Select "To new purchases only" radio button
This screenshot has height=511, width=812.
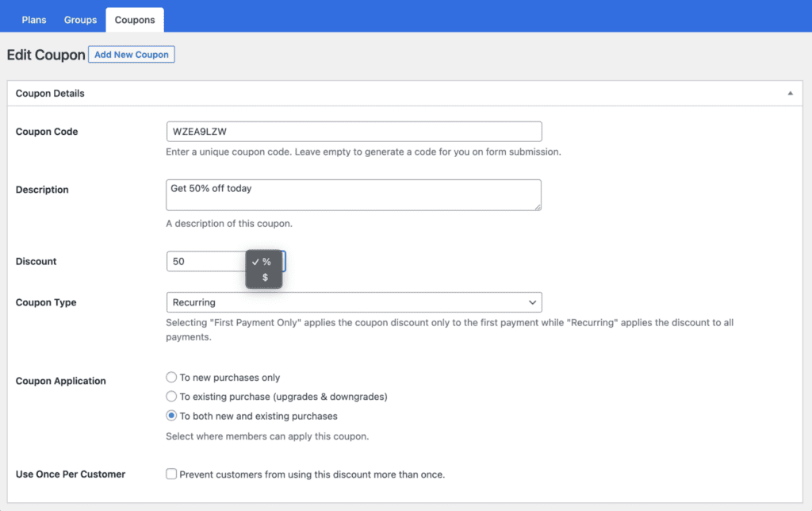click(x=171, y=378)
